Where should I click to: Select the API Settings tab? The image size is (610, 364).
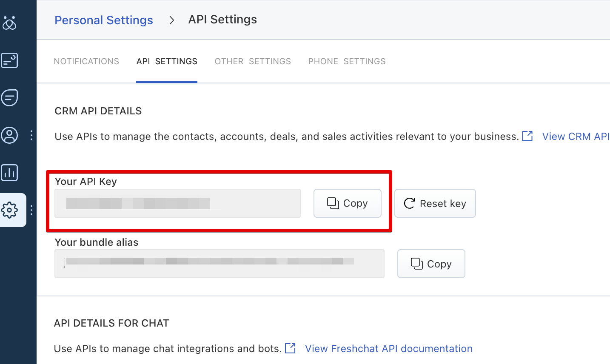(167, 61)
